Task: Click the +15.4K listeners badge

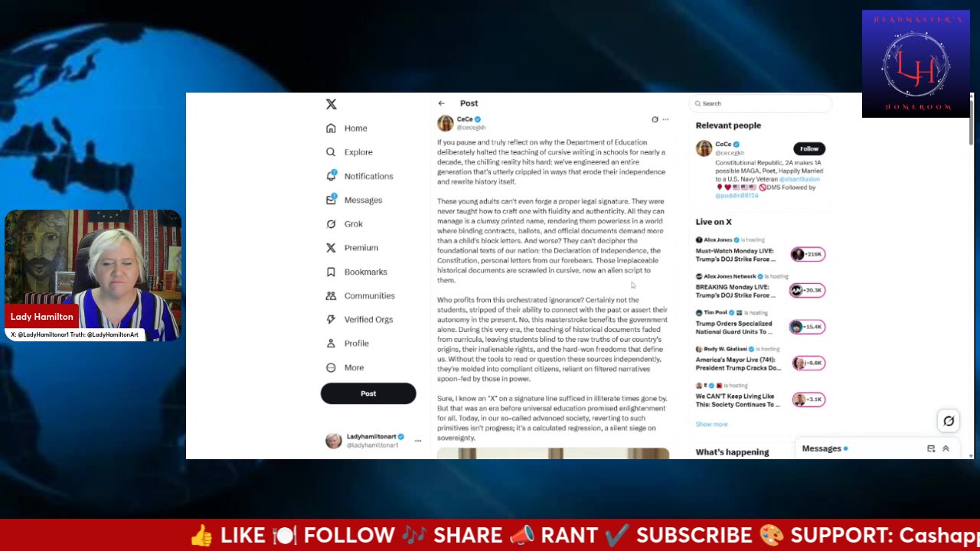Action: coord(808,327)
